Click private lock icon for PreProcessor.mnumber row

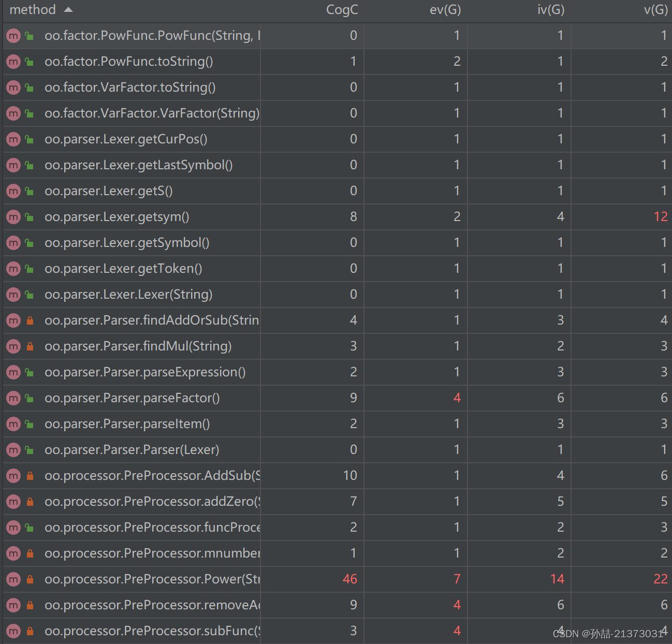[30, 553]
